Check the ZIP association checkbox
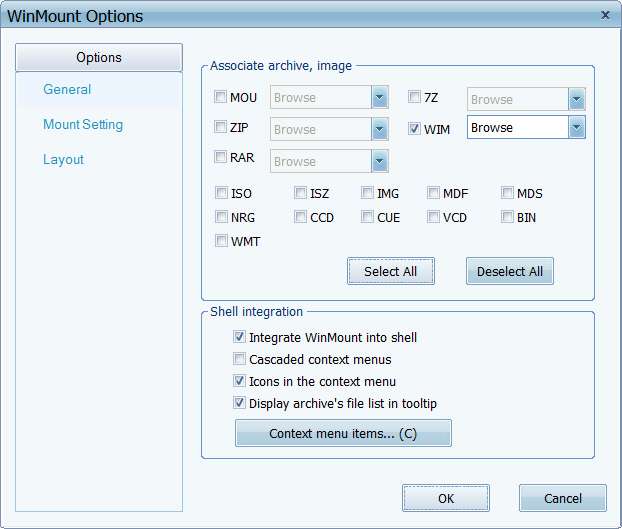 220,127
